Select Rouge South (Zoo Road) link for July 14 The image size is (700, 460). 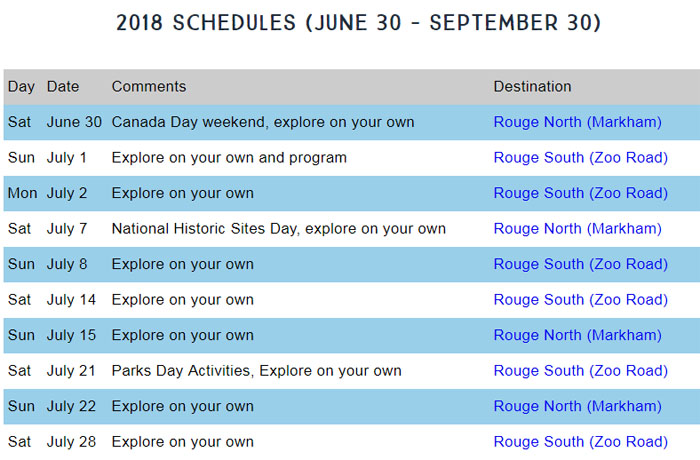[580, 300]
